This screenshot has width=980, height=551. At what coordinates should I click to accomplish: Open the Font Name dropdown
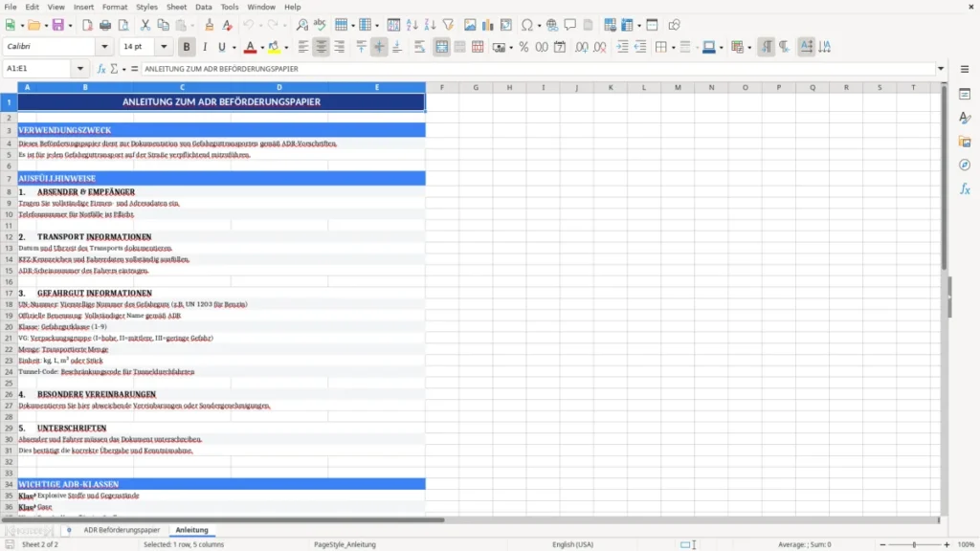point(104,46)
